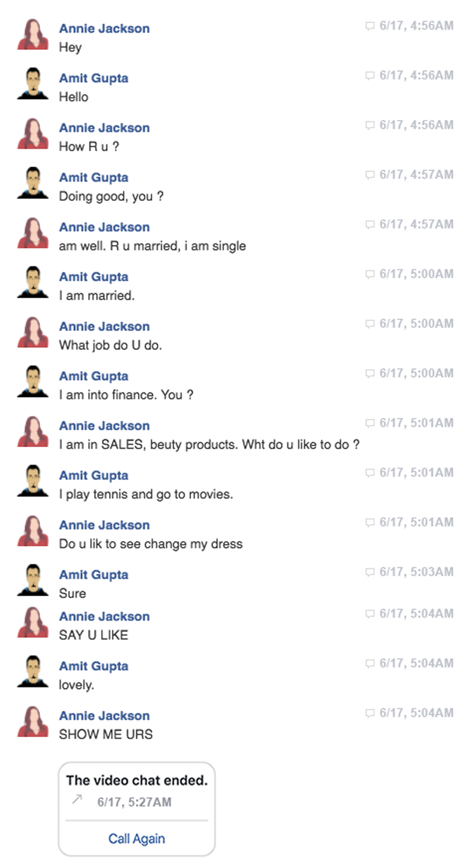Screen dimensions: 476x868
Task: Click the comment icon on "SHOW ME URS" message
Action: coord(369,713)
